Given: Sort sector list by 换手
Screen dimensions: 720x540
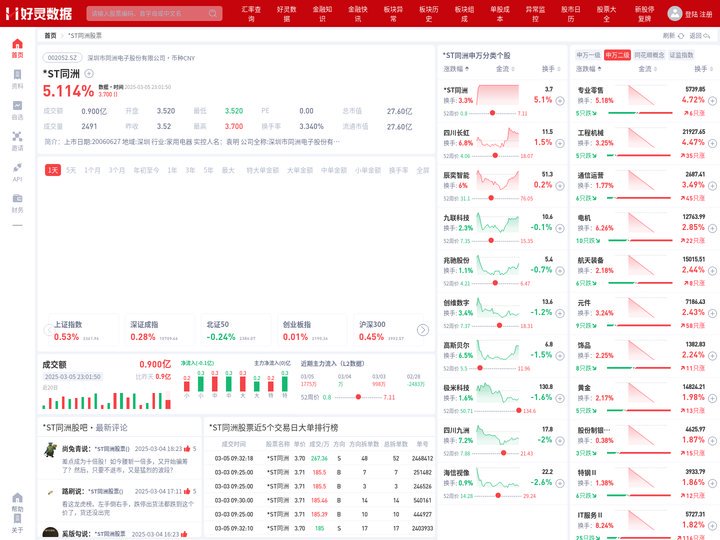Looking at the screenshot, I should tap(703, 69).
